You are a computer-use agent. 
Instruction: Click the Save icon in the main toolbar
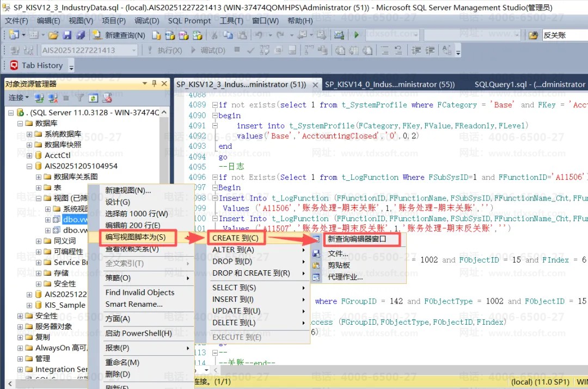point(67,35)
